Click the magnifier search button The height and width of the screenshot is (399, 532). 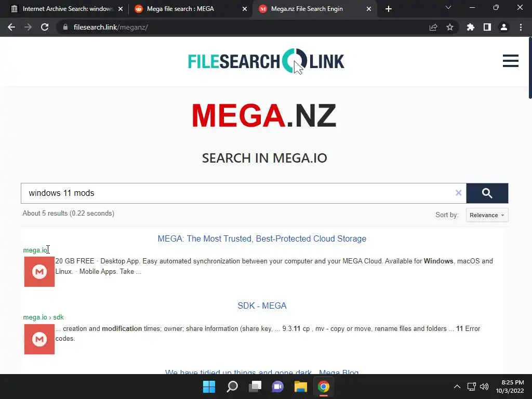coord(487,193)
